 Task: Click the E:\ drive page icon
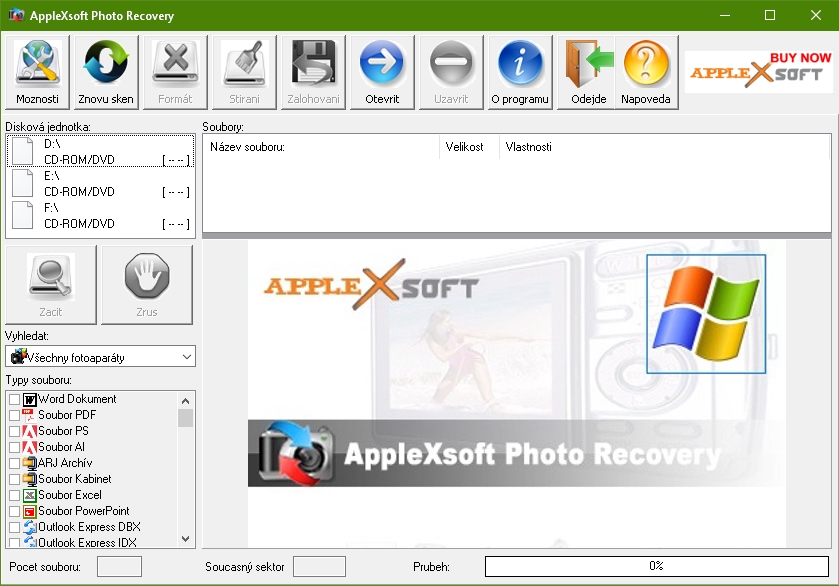pyautogui.click(x=22, y=182)
